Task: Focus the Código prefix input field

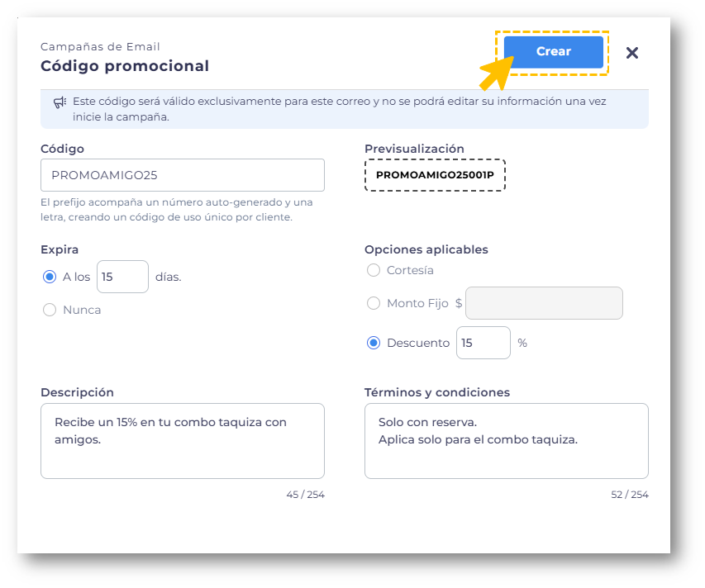Action: pos(182,175)
